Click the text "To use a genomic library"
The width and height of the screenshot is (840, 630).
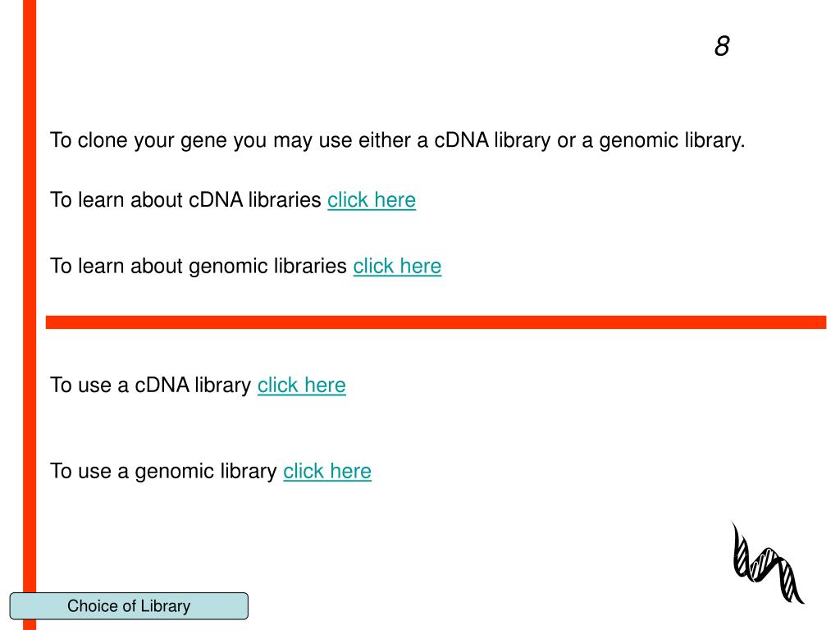coord(163,472)
